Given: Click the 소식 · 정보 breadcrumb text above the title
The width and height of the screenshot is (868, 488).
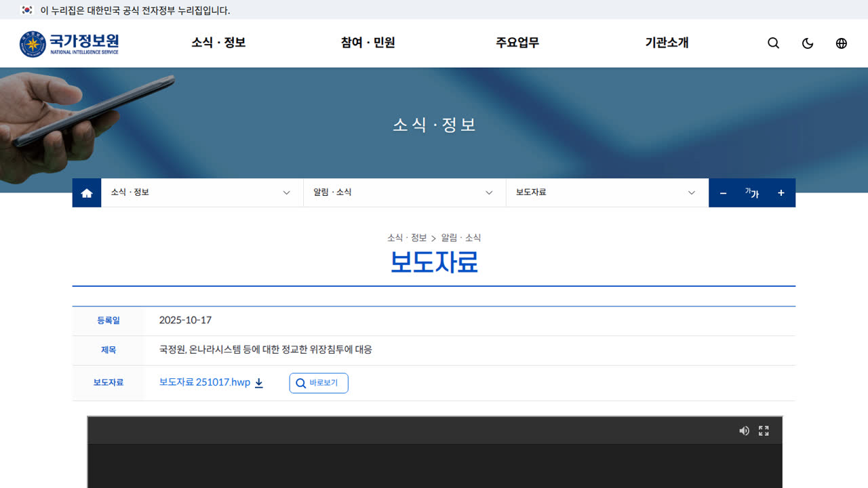Looking at the screenshot, I should pos(407,238).
